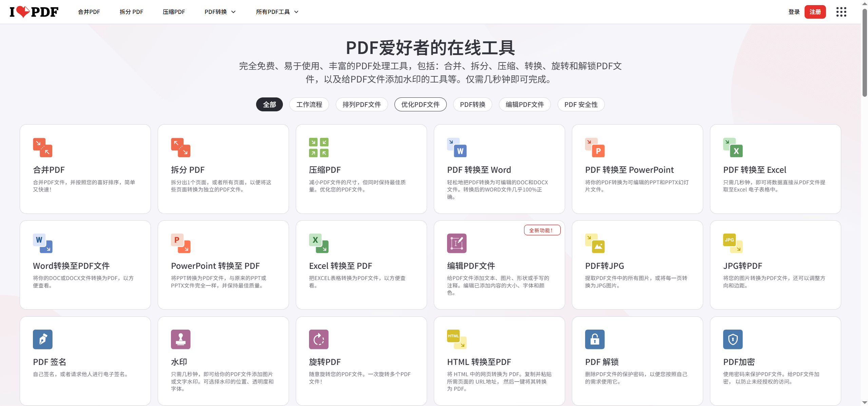868x406 pixels.
Task: Select the 全部 filter tab
Action: (269, 104)
